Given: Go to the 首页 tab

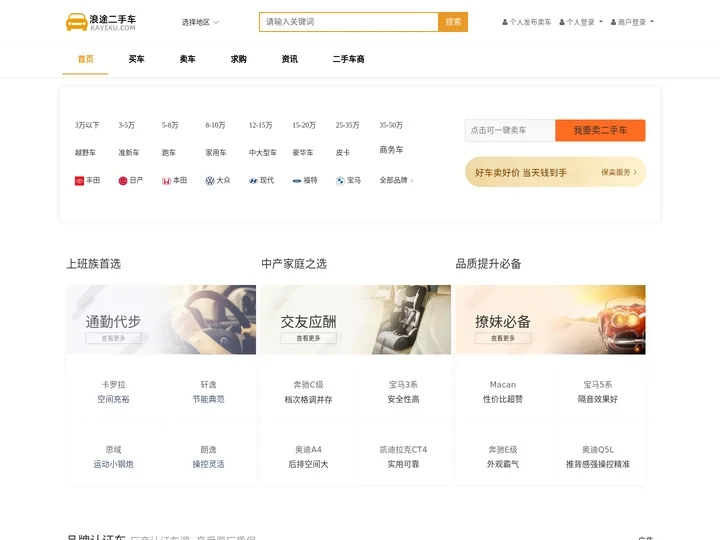Looking at the screenshot, I should click(x=85, y=59).
